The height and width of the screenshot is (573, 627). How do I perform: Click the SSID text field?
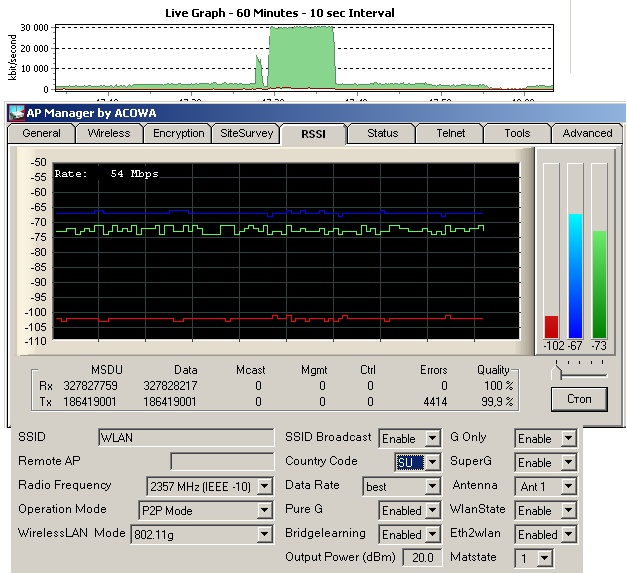tap(186, 437)
